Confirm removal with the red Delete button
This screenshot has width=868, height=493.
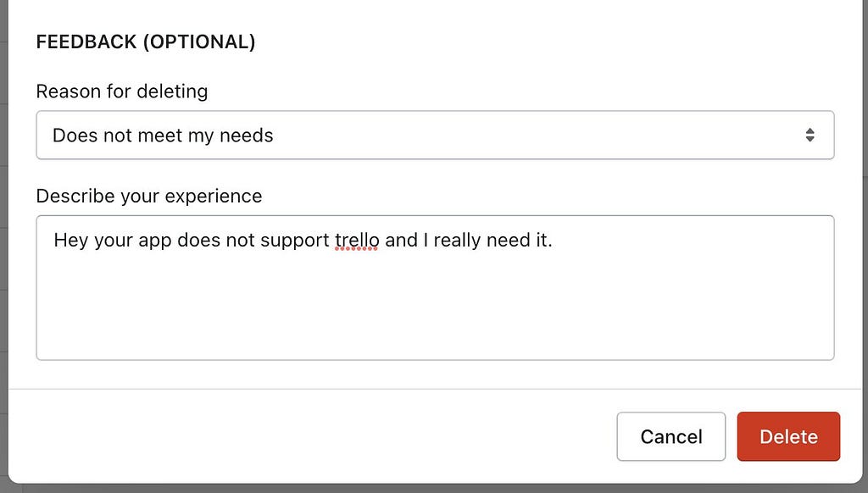[788, 436]
